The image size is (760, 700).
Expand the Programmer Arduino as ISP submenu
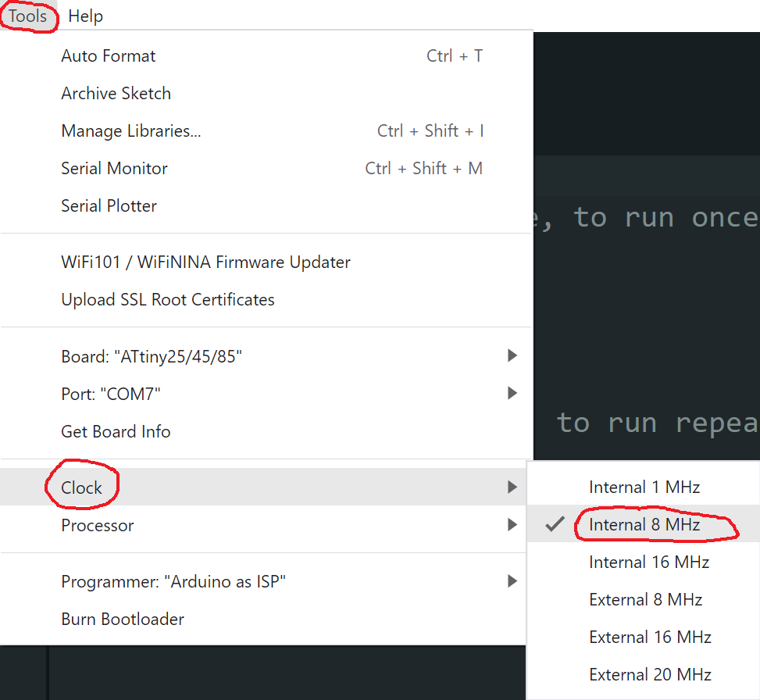point(173,581)
